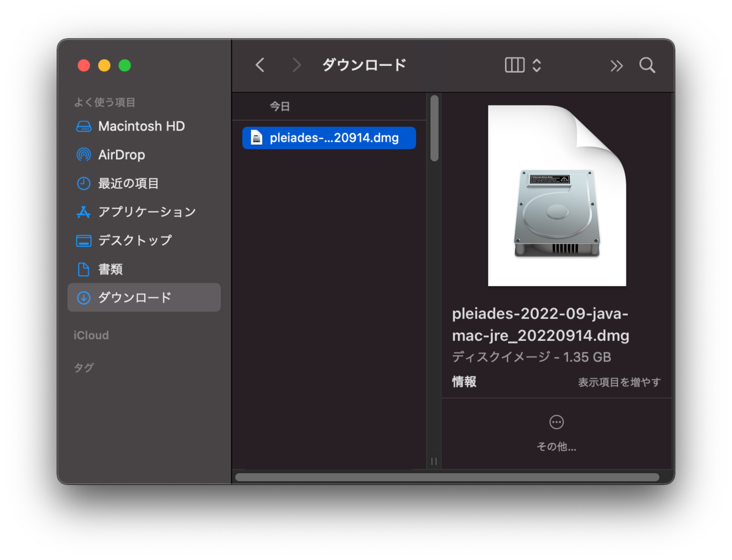Click the Macintosh HD drive icon
Viewport: 732px width, 560px height.
84,126
